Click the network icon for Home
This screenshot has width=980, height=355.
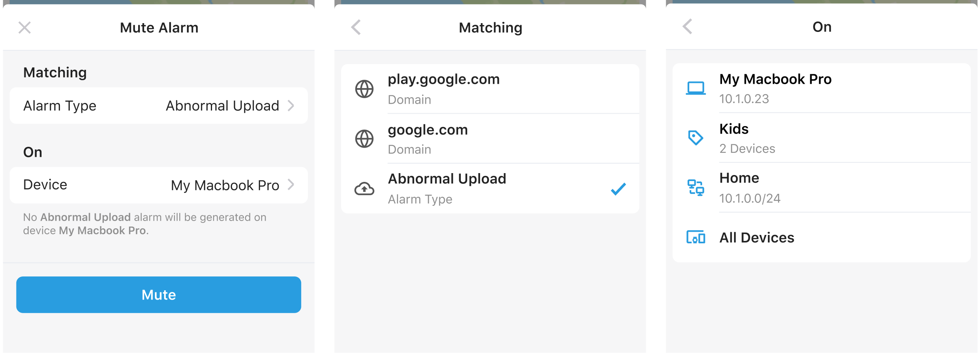(696, 187)
